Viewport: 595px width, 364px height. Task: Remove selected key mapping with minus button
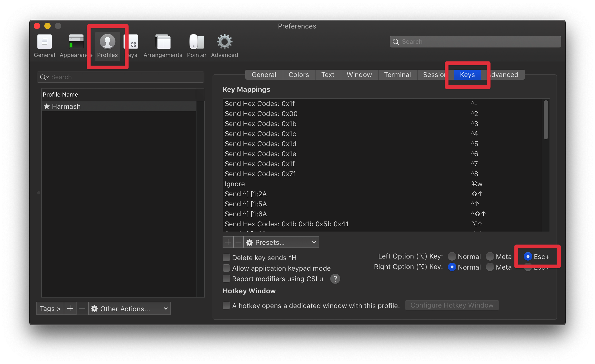(x=238, y=242)
